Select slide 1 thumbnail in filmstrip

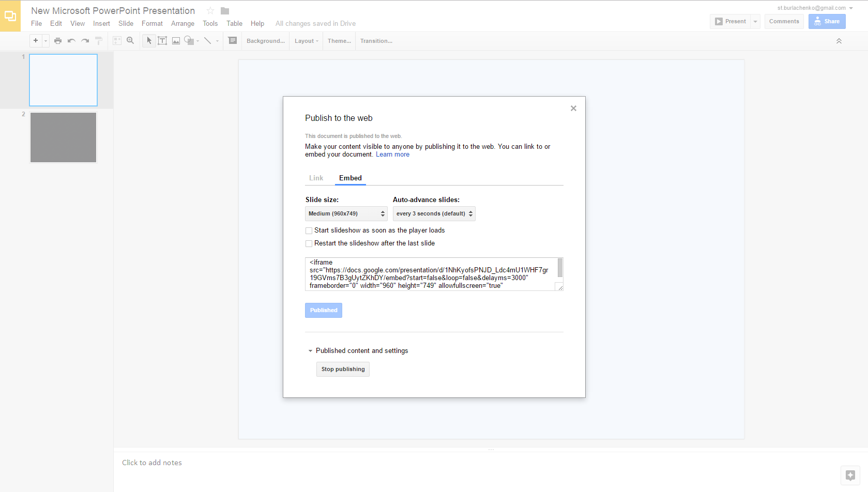coord(64,80)
